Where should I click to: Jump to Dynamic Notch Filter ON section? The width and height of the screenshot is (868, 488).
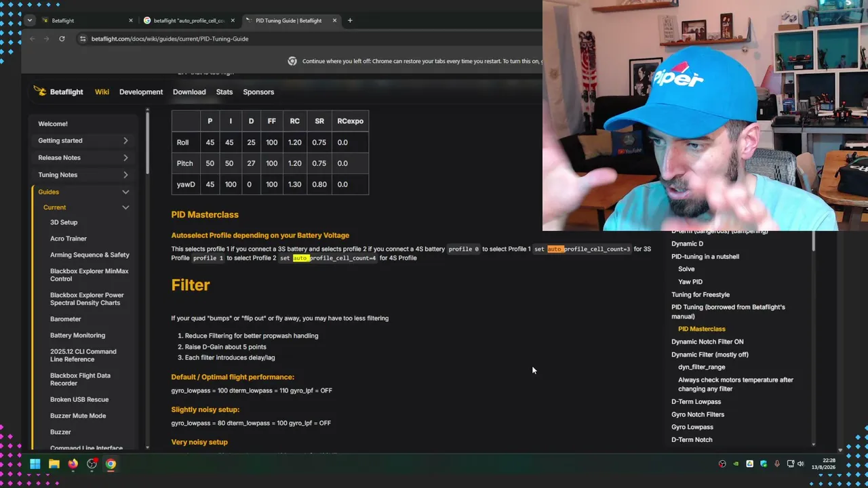pos(707,342)
